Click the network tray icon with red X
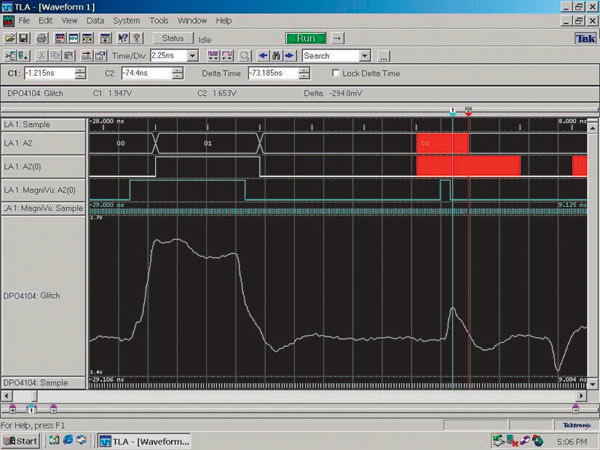This screenshot has height=450, width=600. tap(512, 441)
